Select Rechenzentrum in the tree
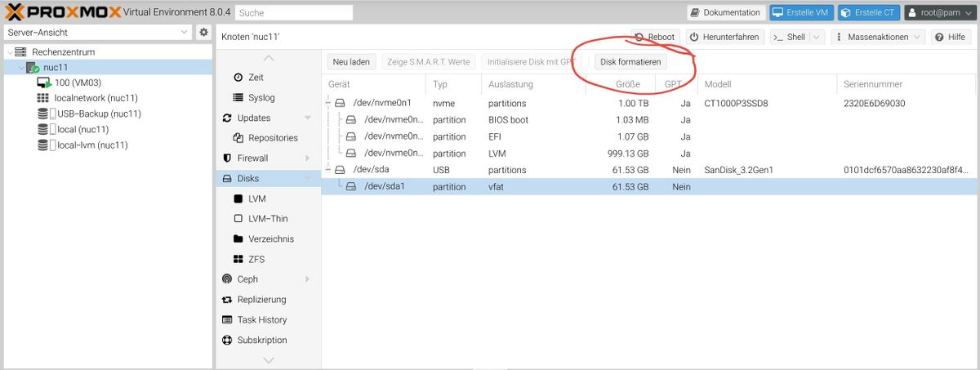This screenshot has width=980, height=370. pos(63,51)
